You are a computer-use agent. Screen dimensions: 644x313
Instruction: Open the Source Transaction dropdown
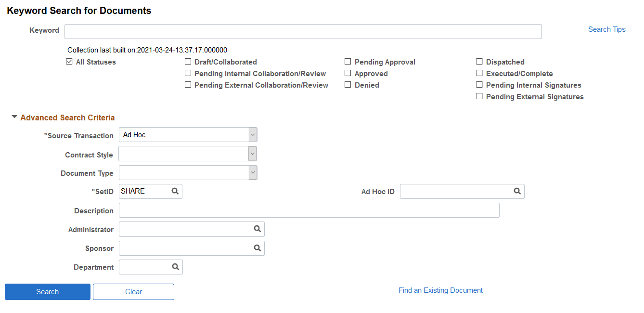pyautogui.click(x=253, y=134)
